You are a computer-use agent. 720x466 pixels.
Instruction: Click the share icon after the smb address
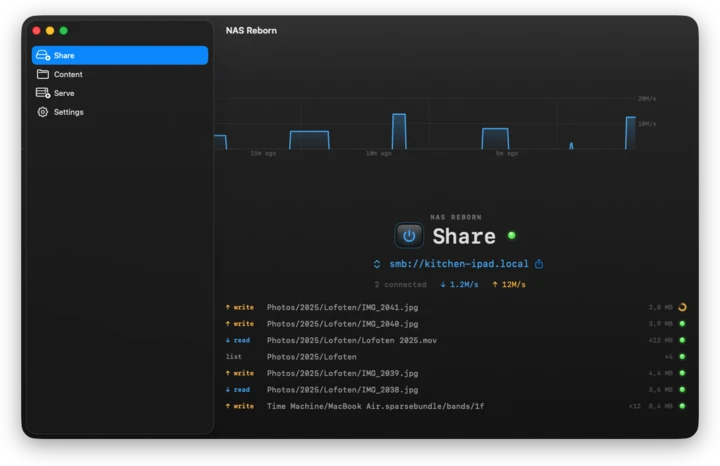(x=539, y=264)
